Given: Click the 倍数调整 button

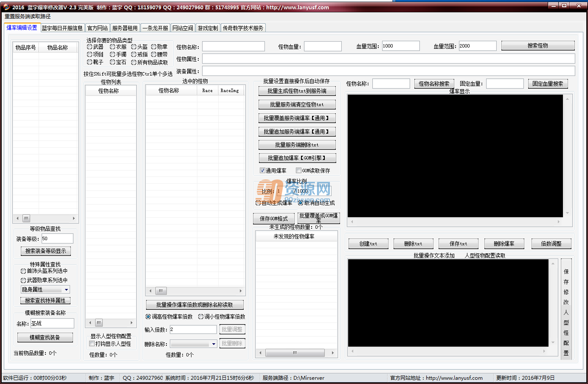Looking at the screenshot, I should coord(551,244).
